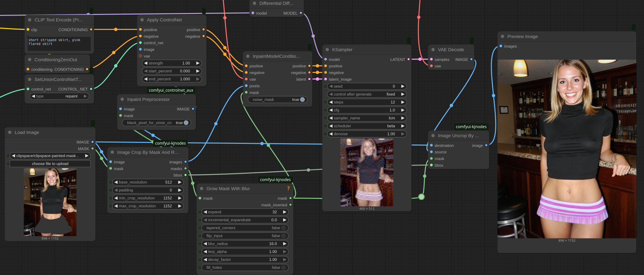Open the type dropdown showing repaint
This screenshot has height=275, width=644.
click(x=59, y=96)
